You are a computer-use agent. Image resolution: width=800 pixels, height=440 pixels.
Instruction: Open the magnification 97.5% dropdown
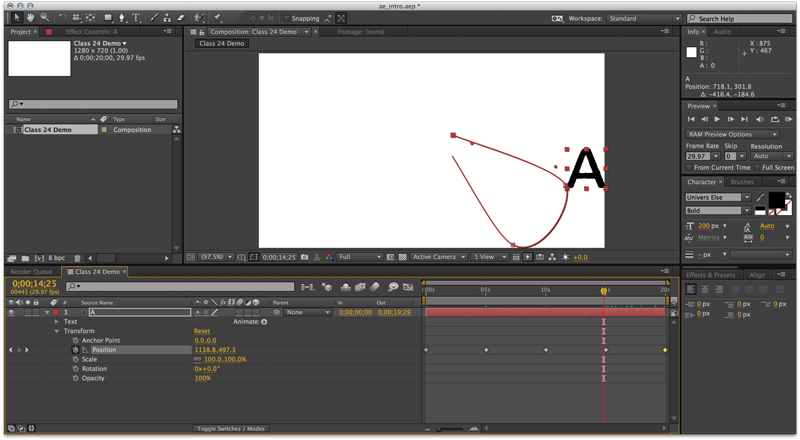[x=216, y=257]
